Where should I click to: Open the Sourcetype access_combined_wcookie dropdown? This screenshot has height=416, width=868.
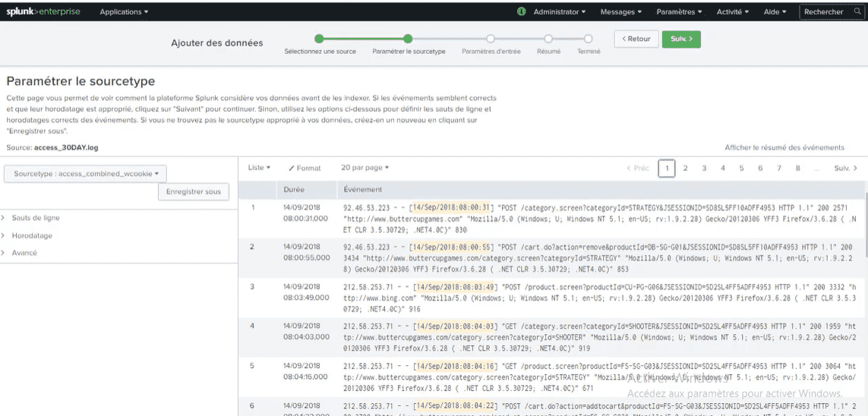tap(85, 174)
